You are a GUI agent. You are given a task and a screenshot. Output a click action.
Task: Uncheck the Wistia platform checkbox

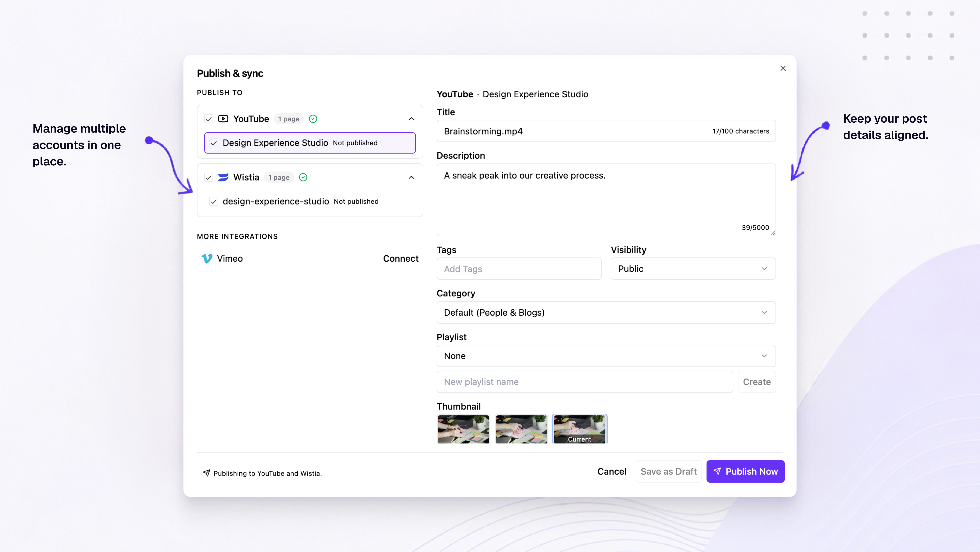(208, 178)
